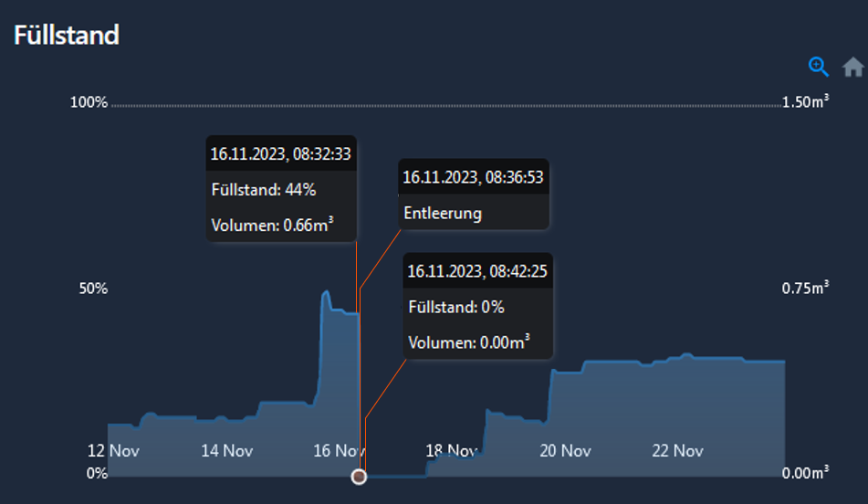Click the '12 Nov' axis label

(x=113, y=451)
